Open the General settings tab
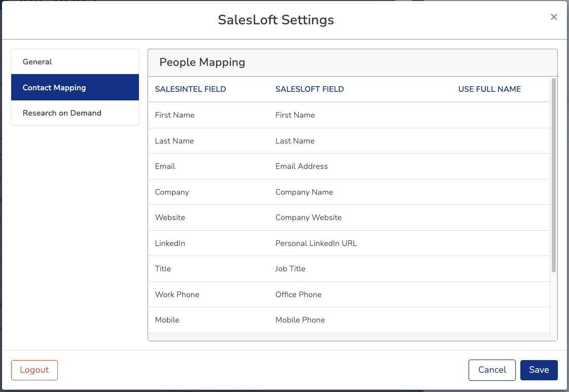The width and height of the screenshot is (569, 392). pos(75,62)
